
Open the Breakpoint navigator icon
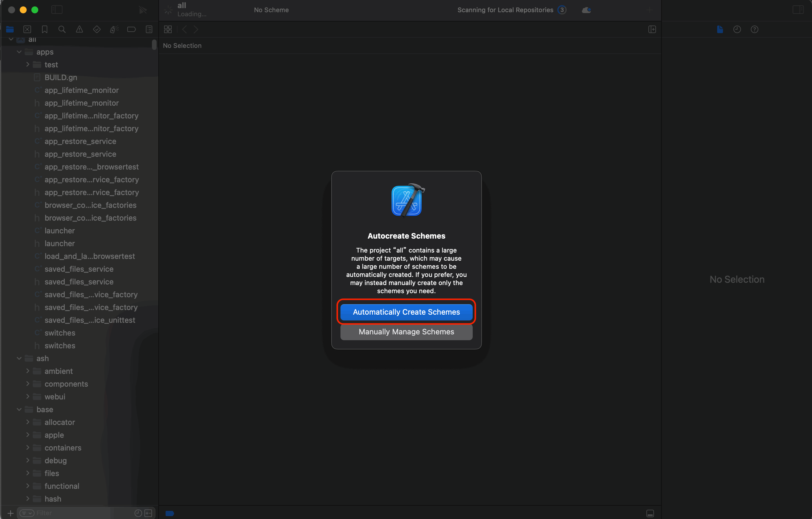[131, 29]
